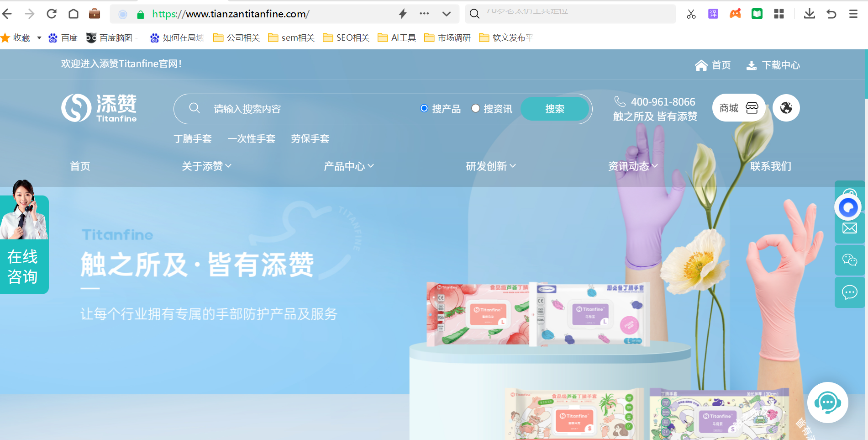The width and height of the screenshot is (868, 440).
Task: Open the 联系我们 navigation item
Action: (x=771, y=166)
